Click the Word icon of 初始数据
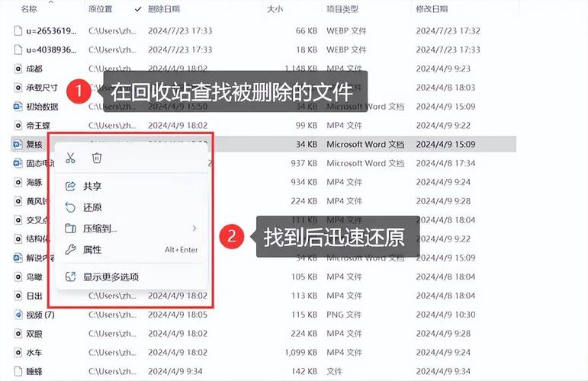This screenshot has height=381, width=588. (x=18, y=107)
